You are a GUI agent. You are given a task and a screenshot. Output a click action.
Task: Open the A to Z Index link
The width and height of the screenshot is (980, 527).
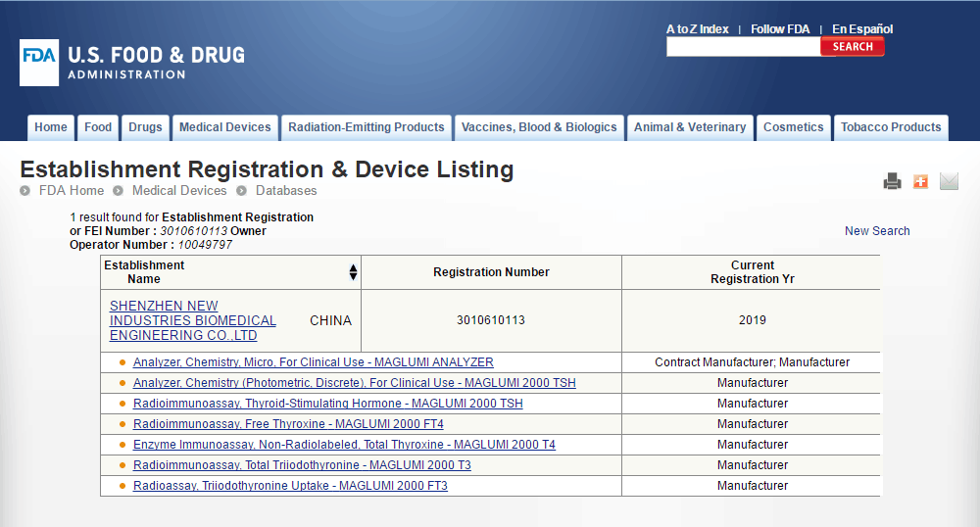pyautogui.click(x=697, y=29)
